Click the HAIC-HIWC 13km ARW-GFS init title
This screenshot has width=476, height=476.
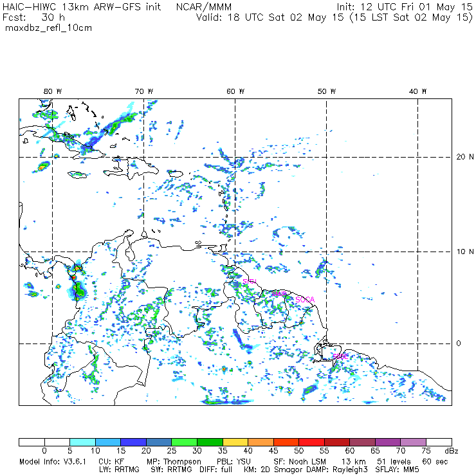(82, 6)
